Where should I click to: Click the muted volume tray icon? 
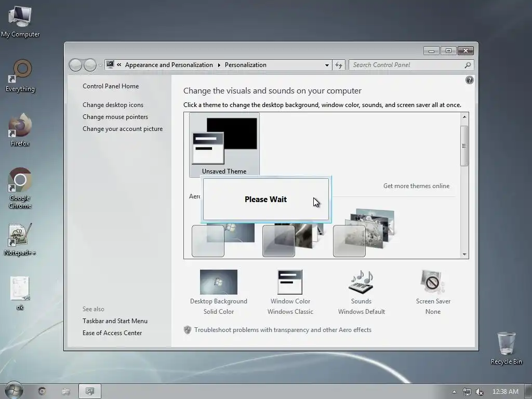479,392
